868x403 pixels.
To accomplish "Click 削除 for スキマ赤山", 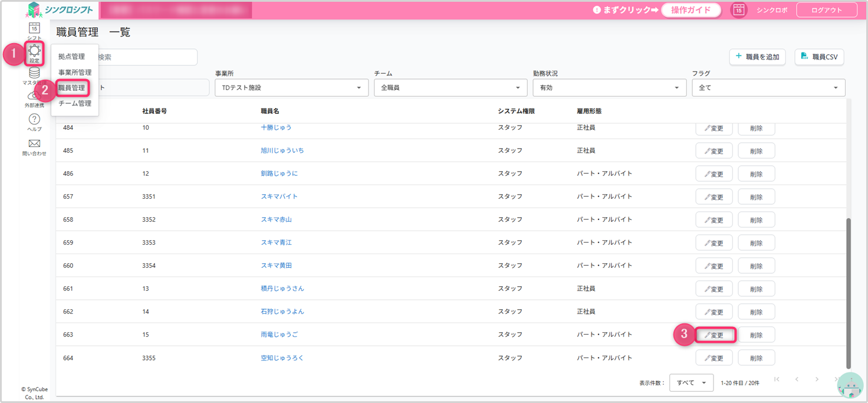I will tap(757, 220).
